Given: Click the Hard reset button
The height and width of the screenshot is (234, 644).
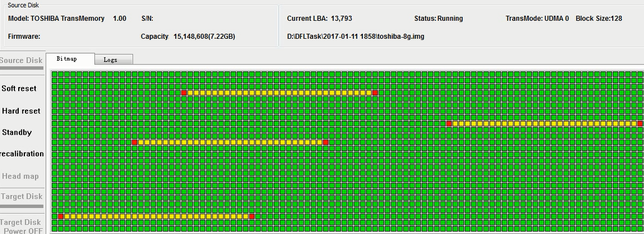Looking at the screenshot, I should point(21,111).
